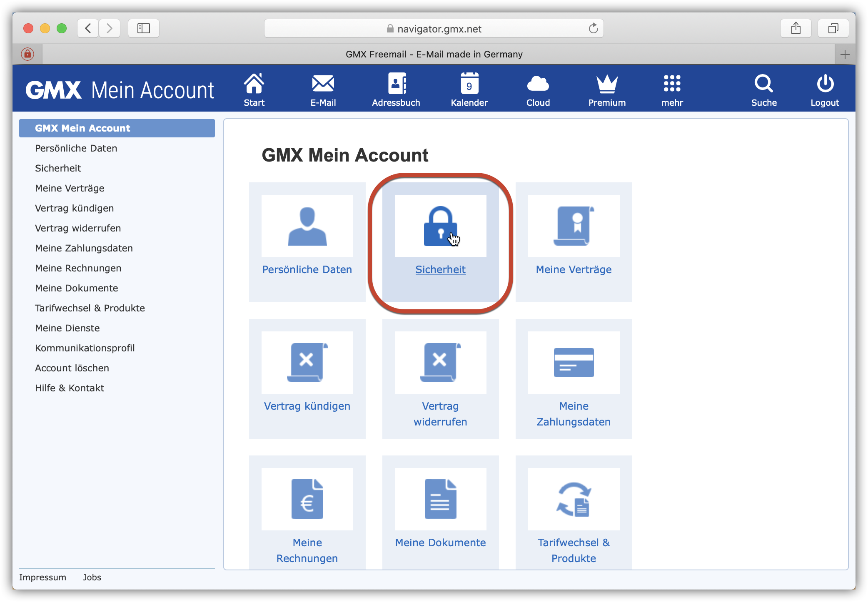Open Vertrag kündigen tile icon
This screenshot has height=602, width=868.
pyautogui.click(x=307, y=363)
